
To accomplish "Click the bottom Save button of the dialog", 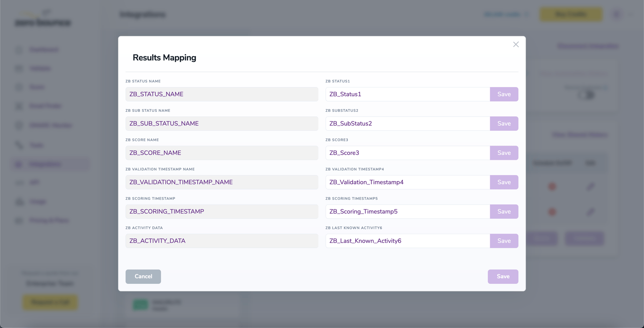I will pyautogui.click(x=503, y=276).
